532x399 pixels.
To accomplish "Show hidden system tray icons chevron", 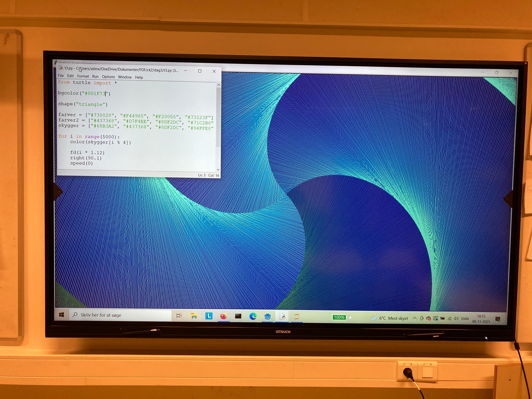I will click(415, 318).
